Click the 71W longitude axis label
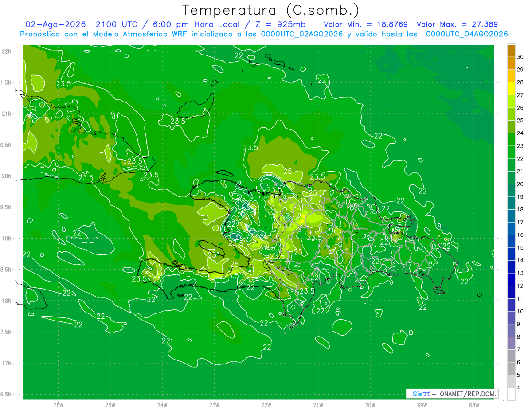 pos(318,405)
